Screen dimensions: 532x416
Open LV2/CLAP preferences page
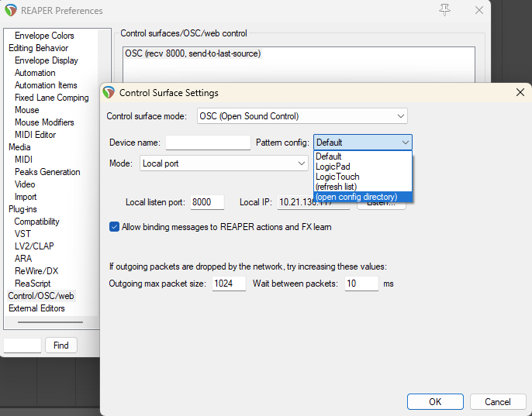(x=34, y=246)
